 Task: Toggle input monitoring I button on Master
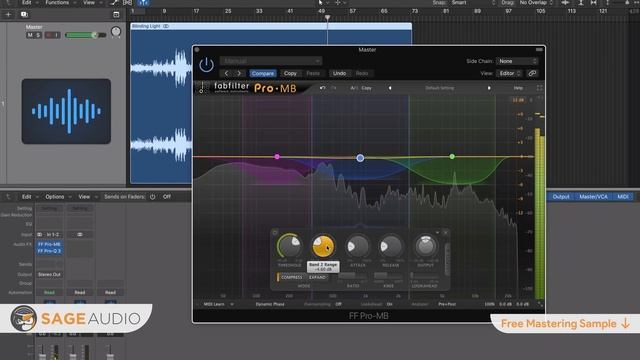point(57,36)
